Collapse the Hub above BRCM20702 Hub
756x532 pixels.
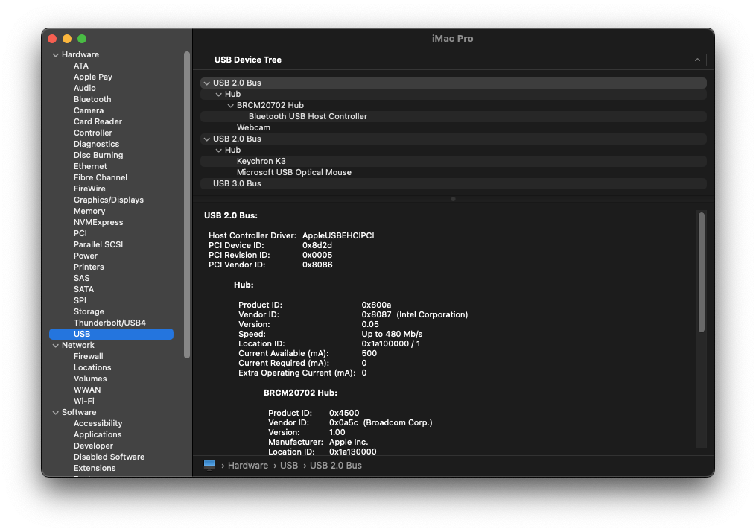pyautogui.click(x=218, y=95)
